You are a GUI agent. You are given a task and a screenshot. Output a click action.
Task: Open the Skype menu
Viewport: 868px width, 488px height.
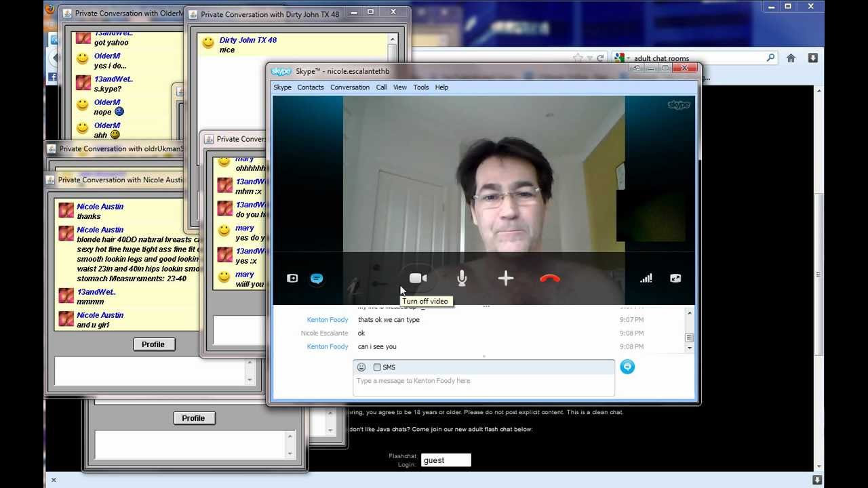[x=282, y=87]
